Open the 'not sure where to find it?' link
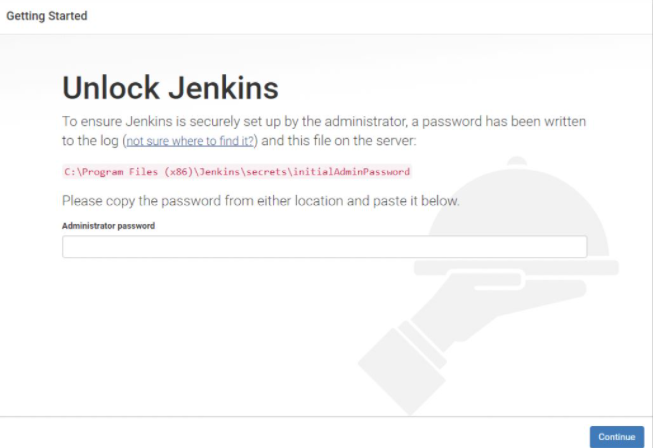The height and width of the screenshot is (448, 653). click(x=190, y=141)
